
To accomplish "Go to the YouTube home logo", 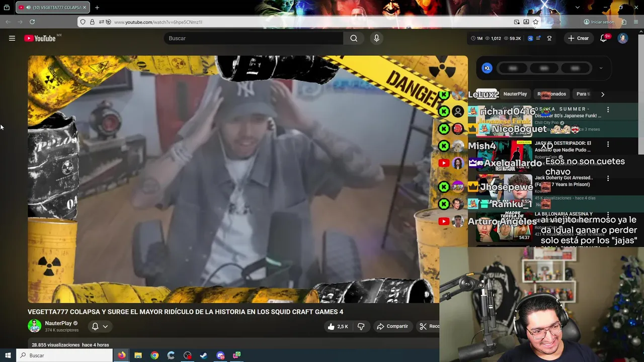I will click(40, 38).
